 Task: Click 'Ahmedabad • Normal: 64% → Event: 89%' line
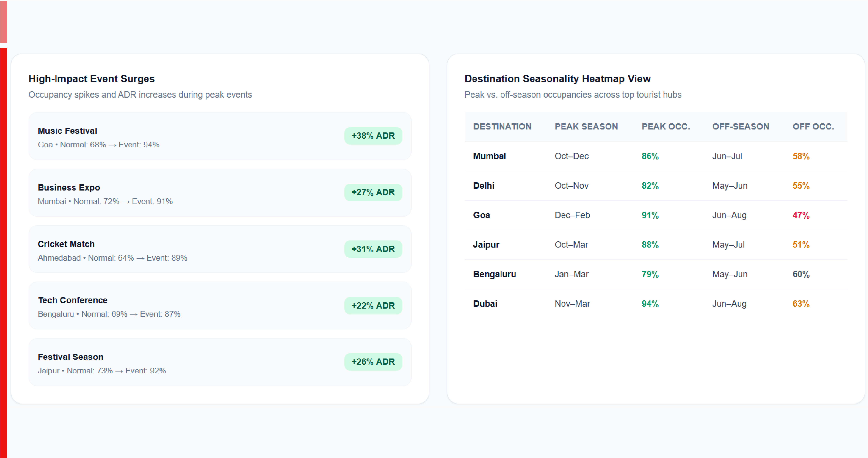(112, 258)
